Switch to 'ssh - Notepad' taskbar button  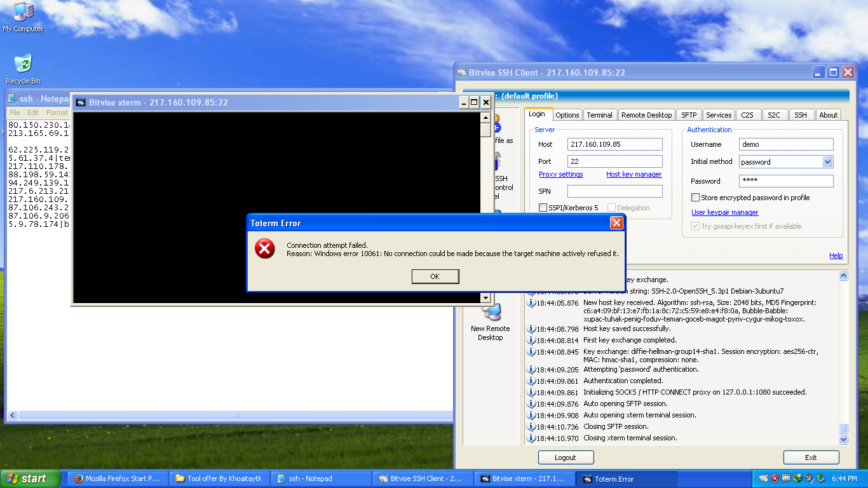tap(321, 478)
